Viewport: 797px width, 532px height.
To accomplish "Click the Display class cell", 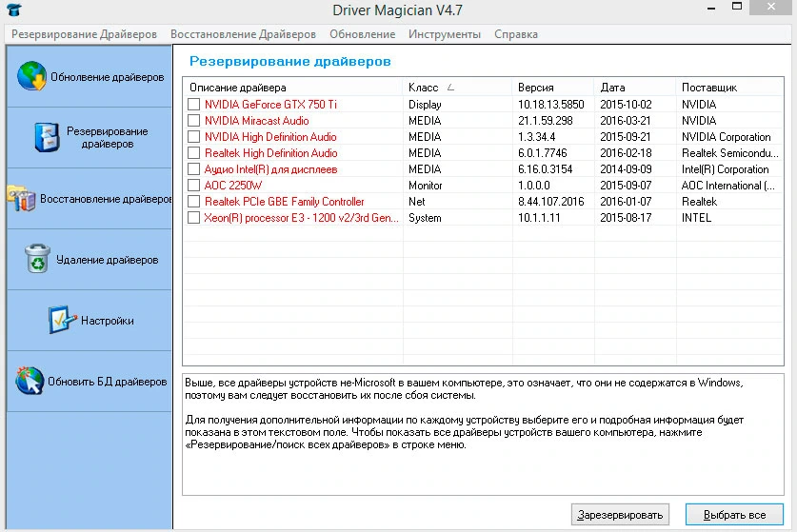I will [x=425, y=104].
